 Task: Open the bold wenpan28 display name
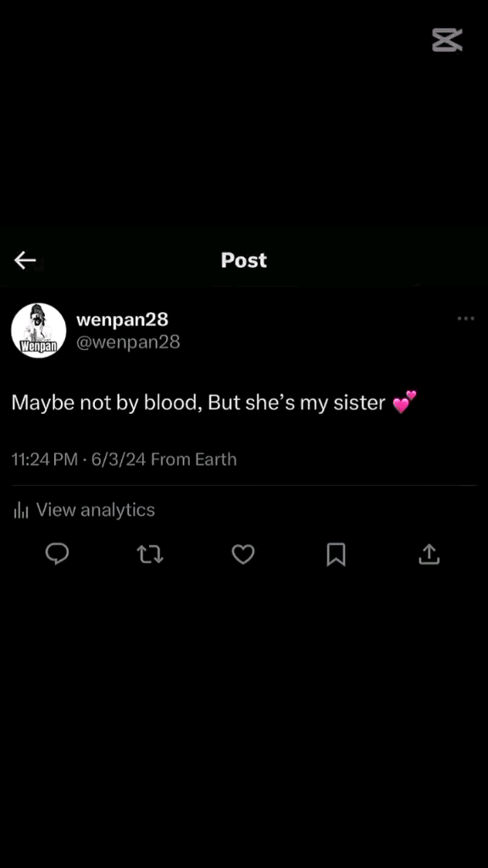(x=122, y=320)
